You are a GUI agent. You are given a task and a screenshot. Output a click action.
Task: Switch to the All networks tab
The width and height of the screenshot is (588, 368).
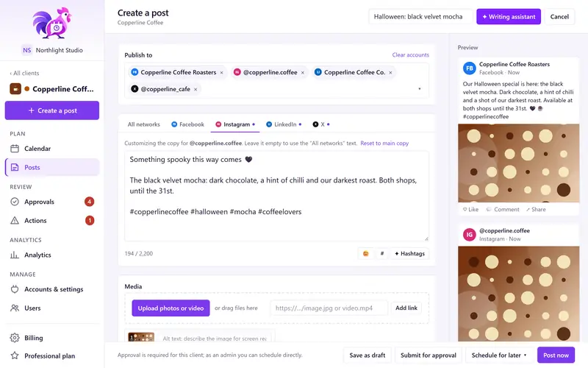pos(143,124)
